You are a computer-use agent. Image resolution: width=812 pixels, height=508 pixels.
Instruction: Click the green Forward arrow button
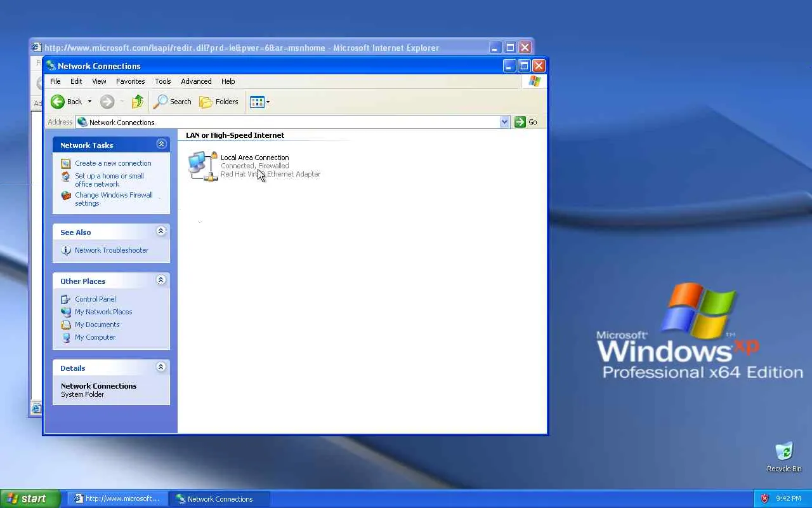click(x=107, y=102)
